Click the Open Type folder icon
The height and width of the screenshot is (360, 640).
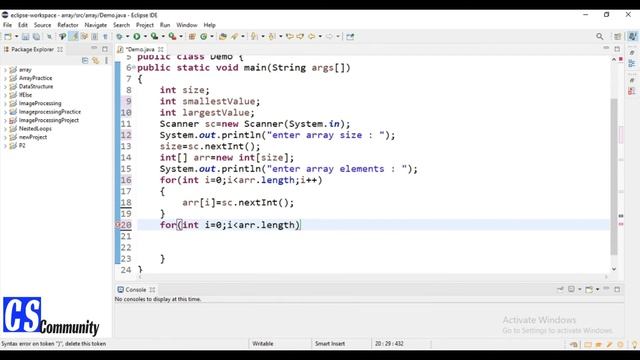coord(222,37)
